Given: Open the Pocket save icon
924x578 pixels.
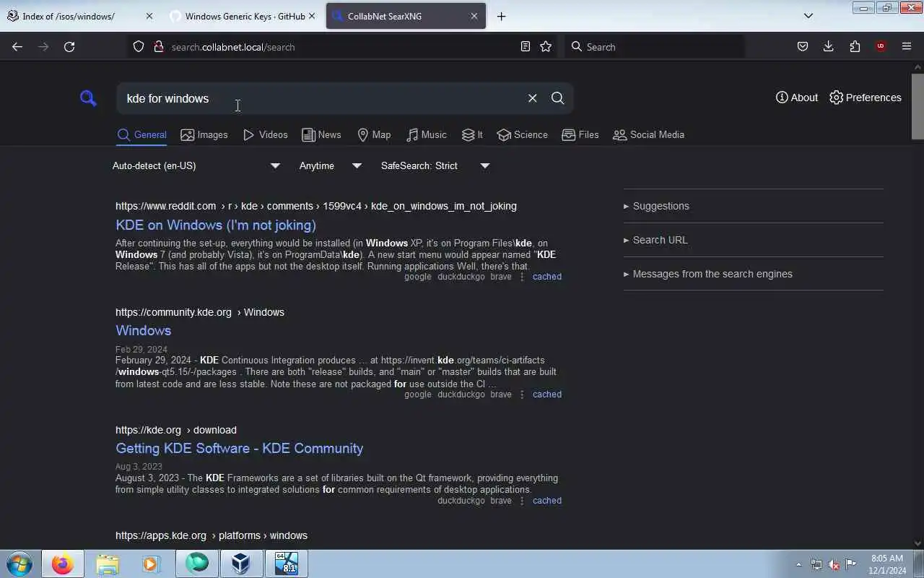Looking at the screenshot, I should tap(802, 46).
